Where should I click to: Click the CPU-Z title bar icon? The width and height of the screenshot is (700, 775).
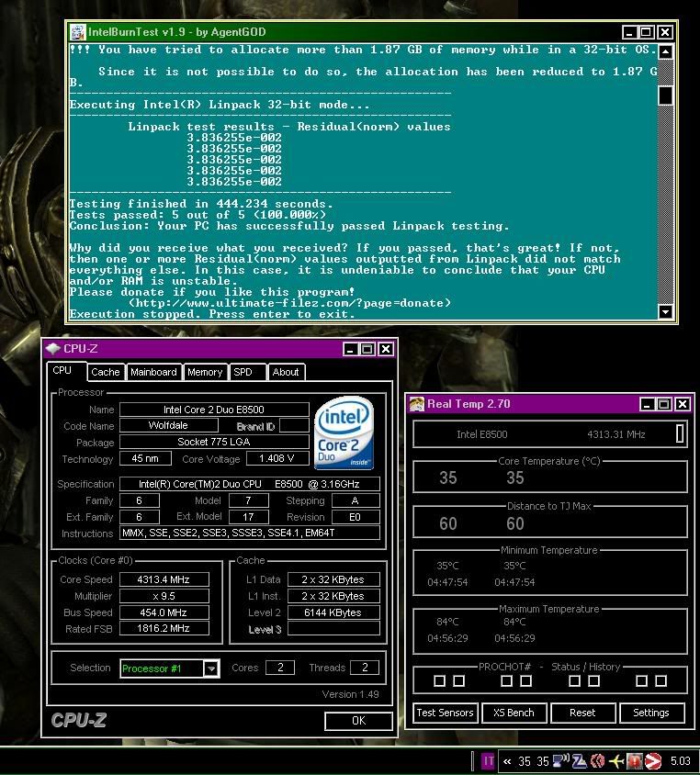click(52, 348)
